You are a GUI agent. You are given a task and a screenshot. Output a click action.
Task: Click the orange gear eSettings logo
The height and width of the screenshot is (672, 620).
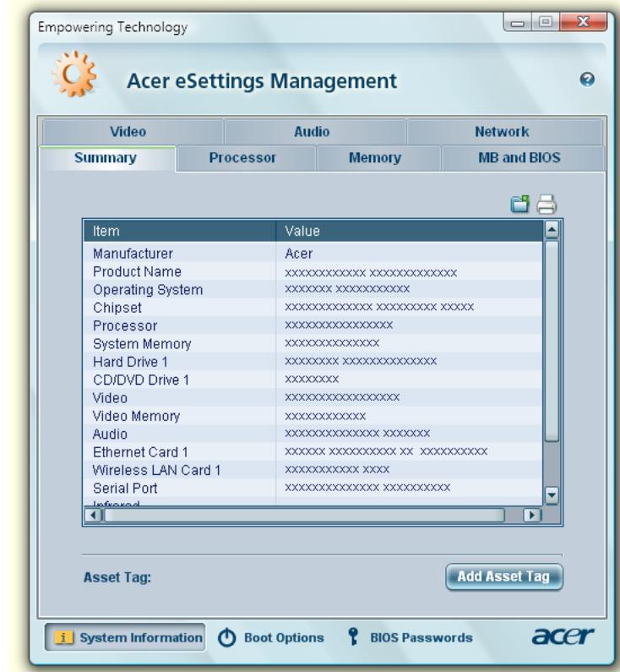tap(74, 74)
